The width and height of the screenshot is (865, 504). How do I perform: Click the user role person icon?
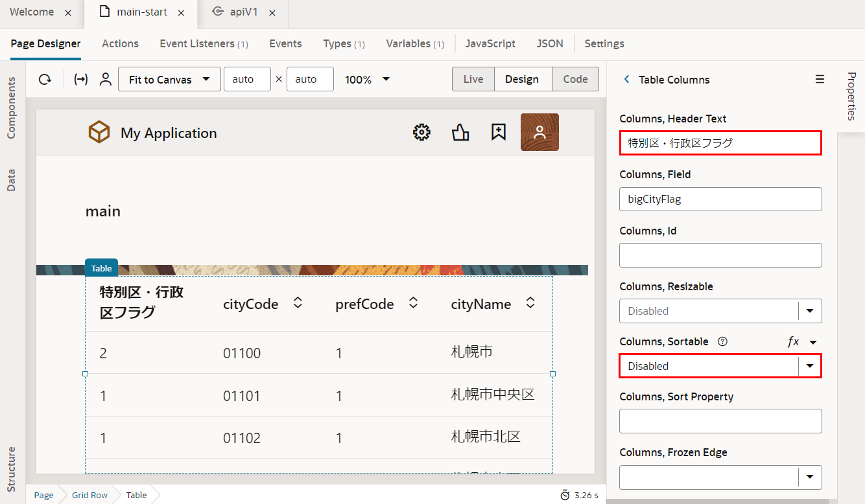point(105,80)
